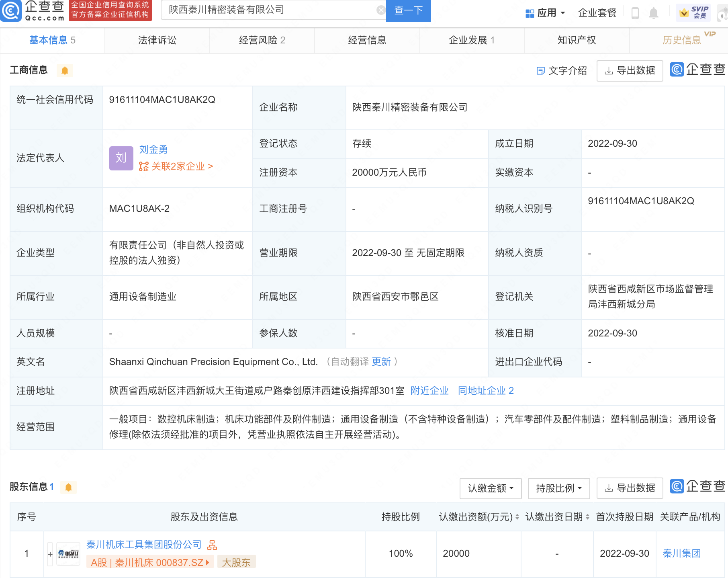The height and width of the screenshot is (578, 728).
Task: Click the 查一下 search button
Action: [408, 10]
